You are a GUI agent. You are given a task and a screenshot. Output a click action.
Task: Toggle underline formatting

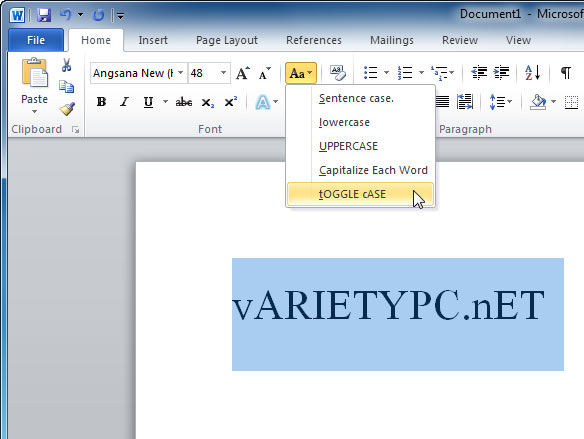(x=148, y=102)
